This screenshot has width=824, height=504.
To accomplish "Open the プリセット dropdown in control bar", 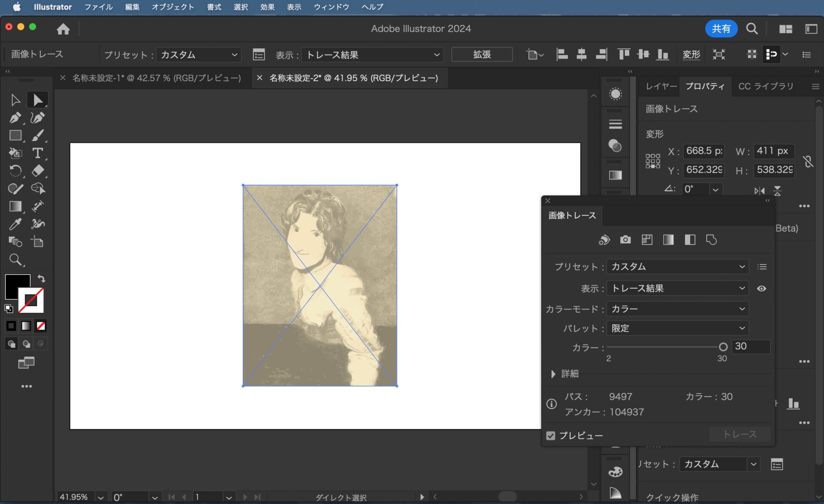I will click(x=199, y=55).
